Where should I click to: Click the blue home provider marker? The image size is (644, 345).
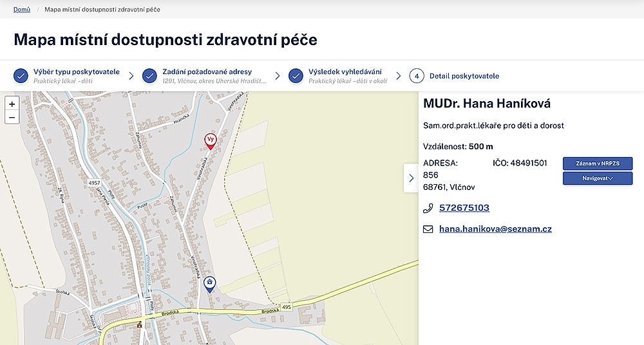210,284
